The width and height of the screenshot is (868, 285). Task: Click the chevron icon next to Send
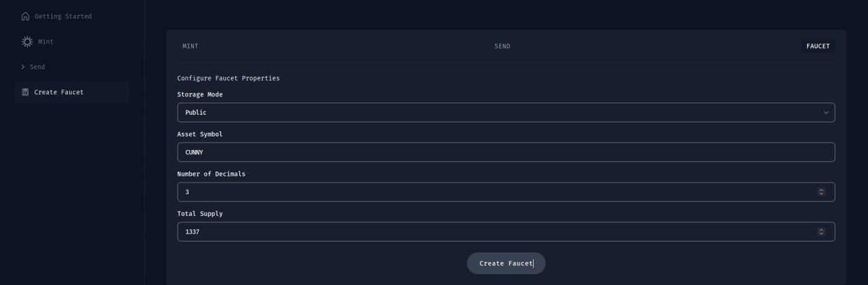pyautogui.click(x=23, y=67)
